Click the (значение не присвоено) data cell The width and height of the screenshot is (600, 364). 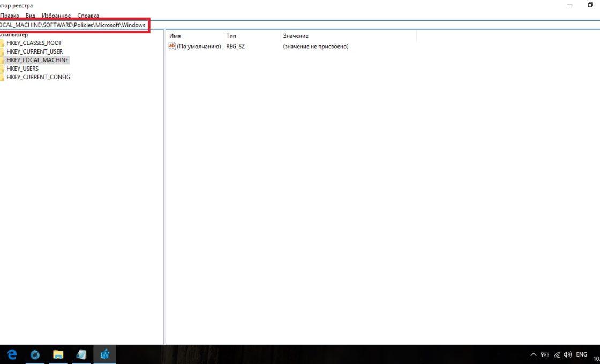tap(316, 46)
